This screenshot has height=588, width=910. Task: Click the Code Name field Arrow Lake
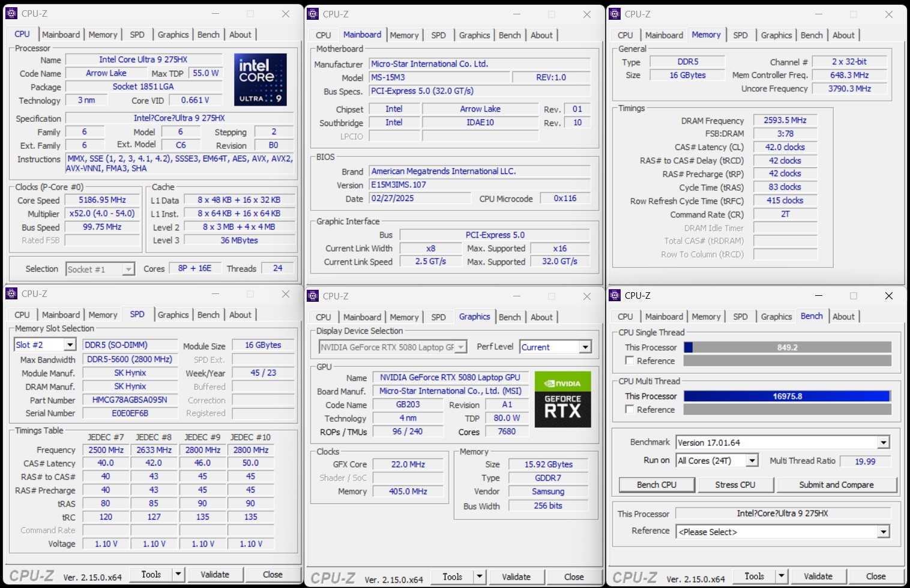click(106, 73)
